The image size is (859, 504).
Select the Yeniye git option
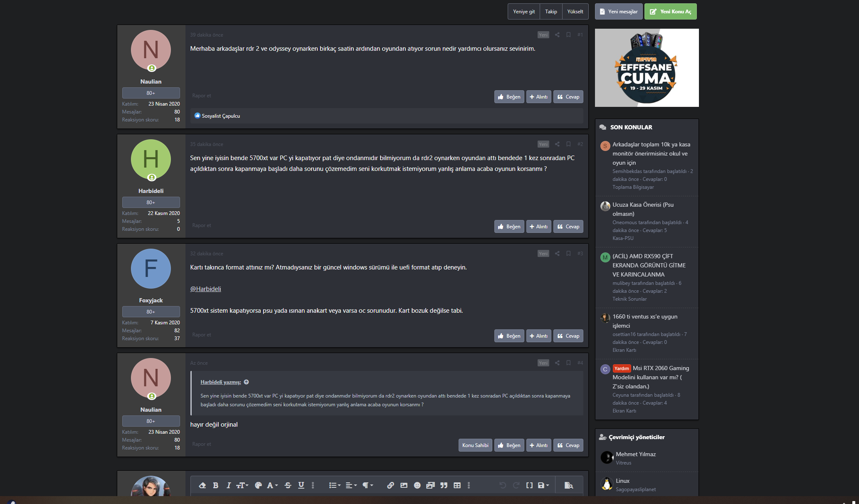click(x=524, y=12)
